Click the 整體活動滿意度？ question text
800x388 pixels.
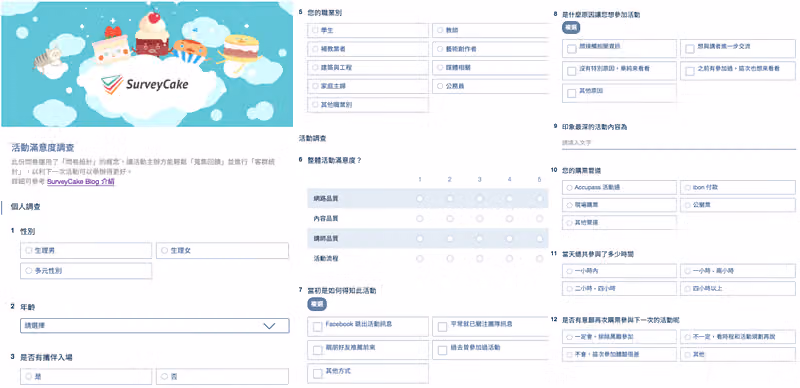tap(335, 160)
